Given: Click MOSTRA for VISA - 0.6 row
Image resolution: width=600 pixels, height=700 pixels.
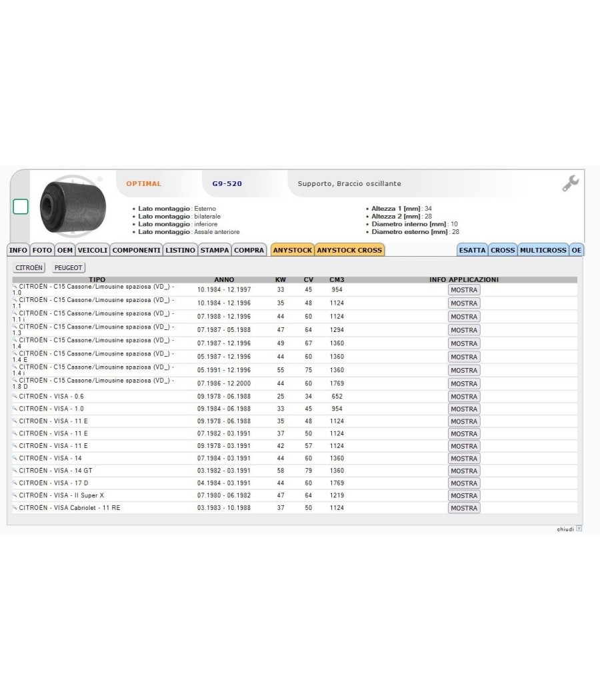Looking at the screenshot, I should [464, 397].
